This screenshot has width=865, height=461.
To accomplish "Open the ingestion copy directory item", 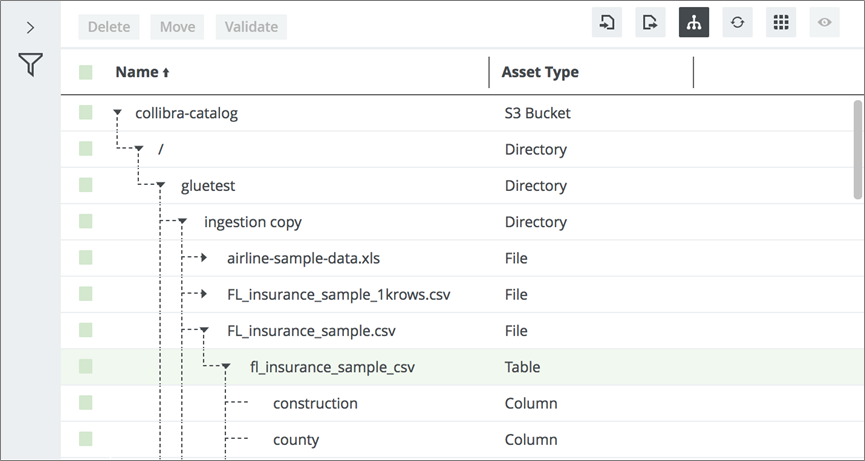I will coord(252,222).
